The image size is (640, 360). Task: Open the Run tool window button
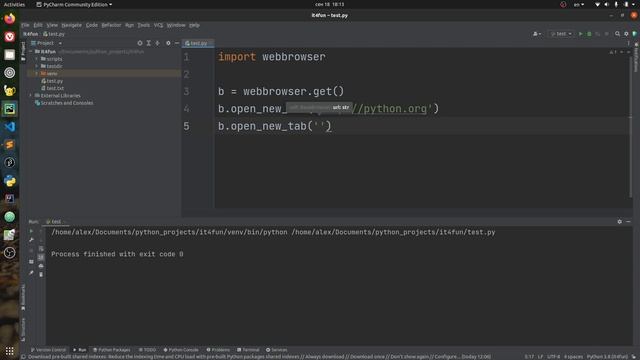80,350
